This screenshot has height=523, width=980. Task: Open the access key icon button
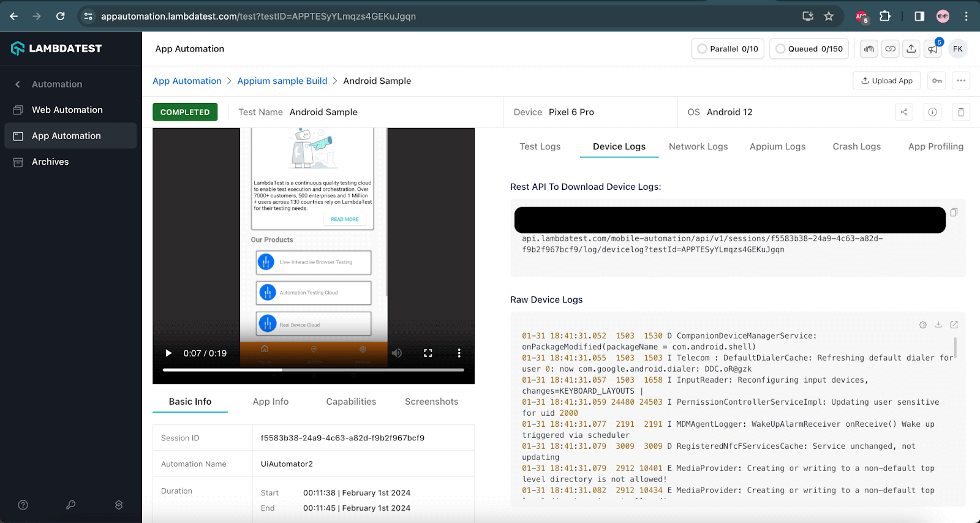click(x=937, y=81)
